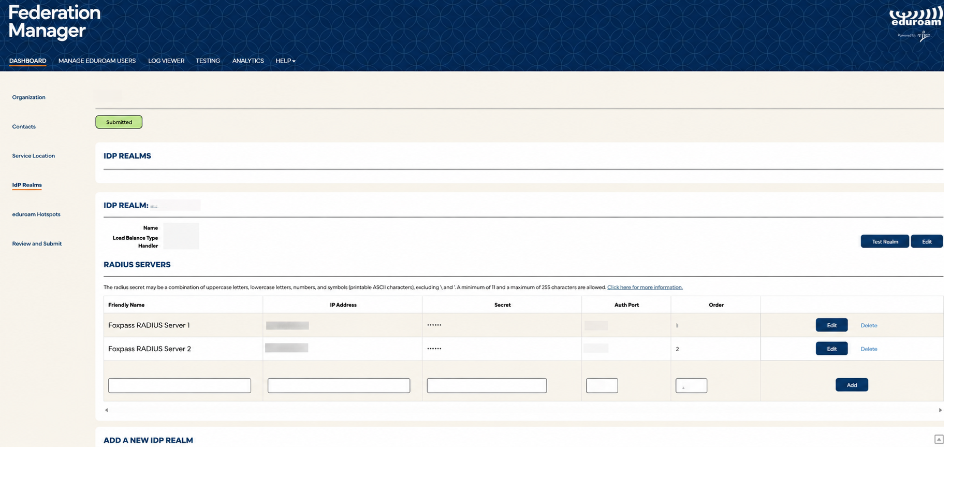
Task: Open the Testing menu item
Action: click(x=208, y=61)
